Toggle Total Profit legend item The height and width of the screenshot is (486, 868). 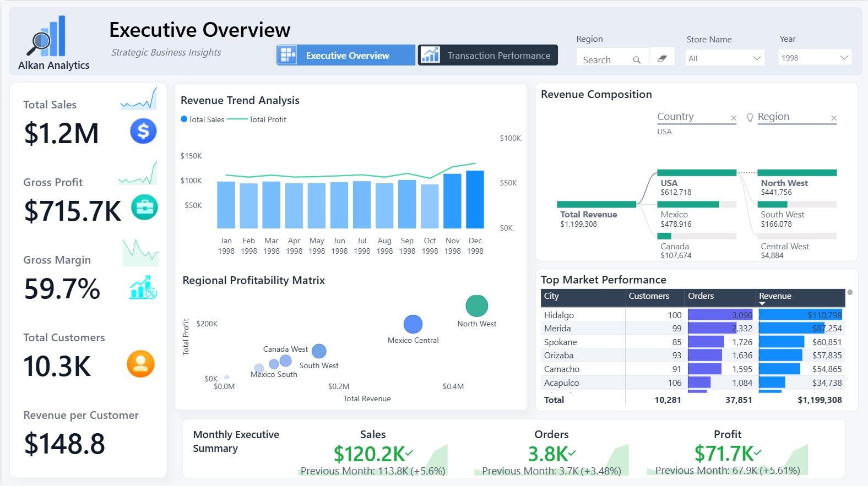click(257, 119)
